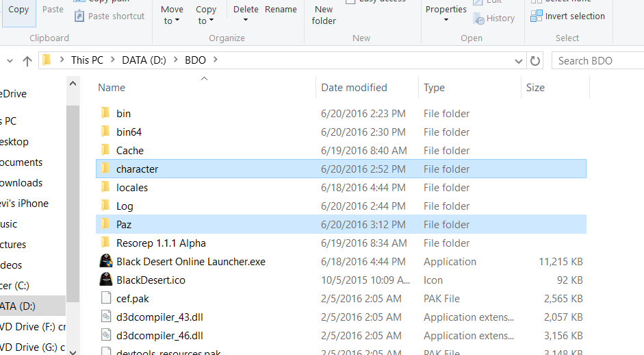Click the Search BDO input field

tap(595, 60)
